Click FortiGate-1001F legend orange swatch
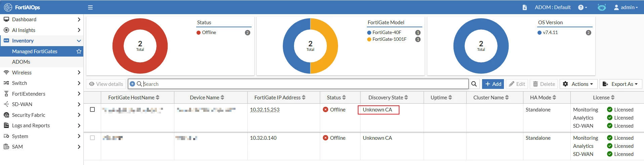This screenshot has height=165, width=644. pyautogui.click(x=369, y=39)
